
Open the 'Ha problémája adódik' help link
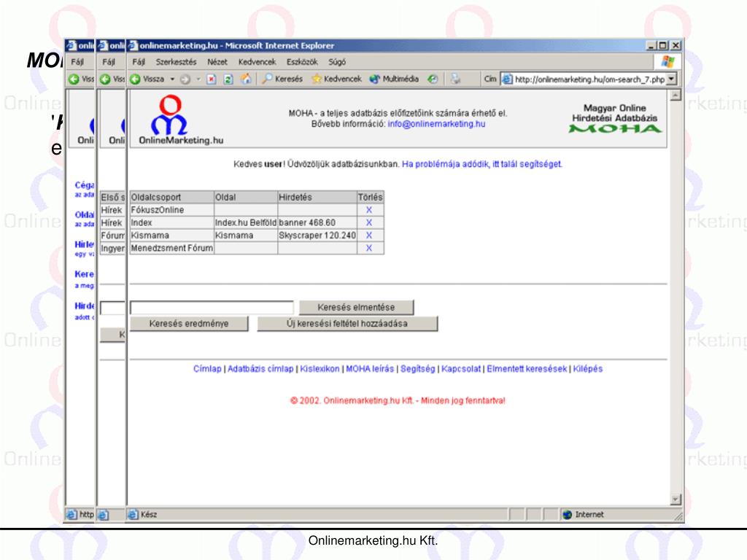(481, 164)
